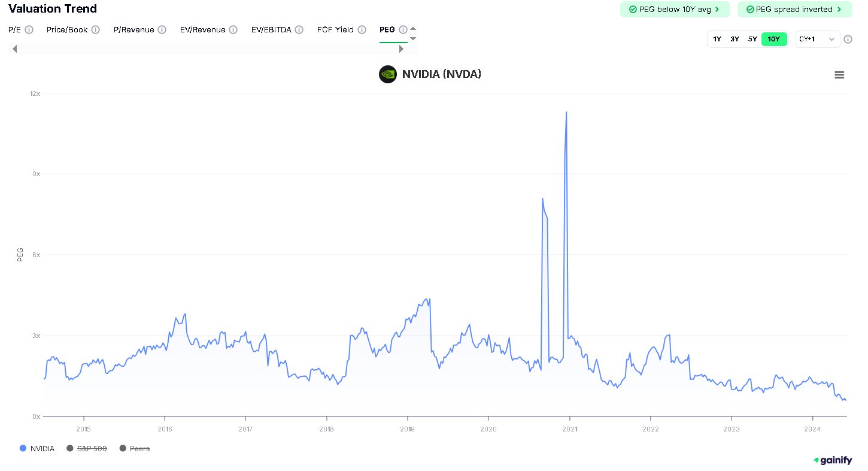Switch to the P/E tab

click(15, 30)
